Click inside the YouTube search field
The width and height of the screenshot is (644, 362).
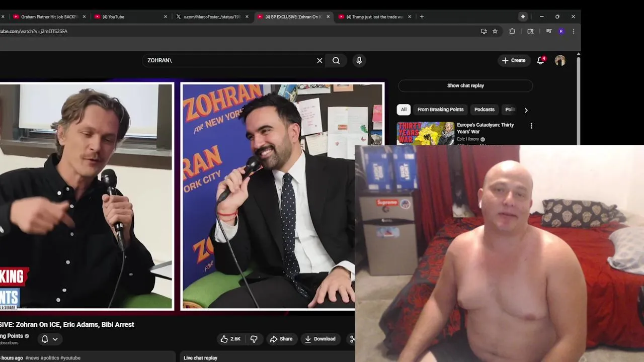pyautogui.click(x=229, y=60)
